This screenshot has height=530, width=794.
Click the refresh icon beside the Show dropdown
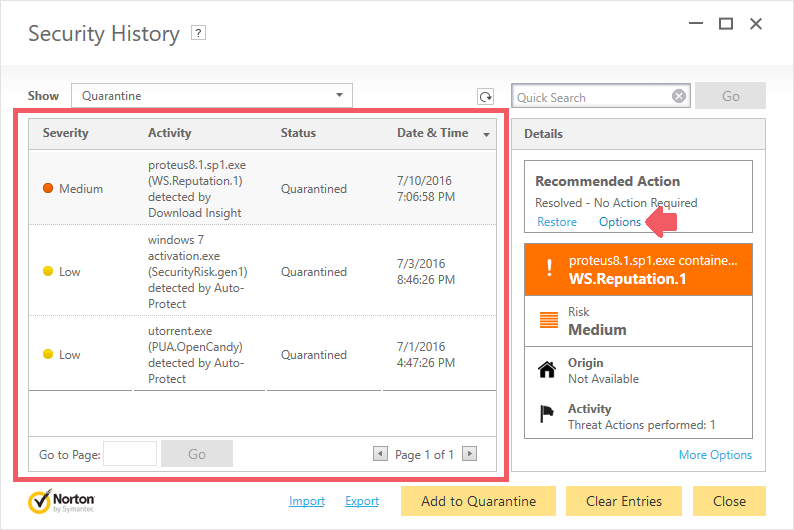[485, 97]
